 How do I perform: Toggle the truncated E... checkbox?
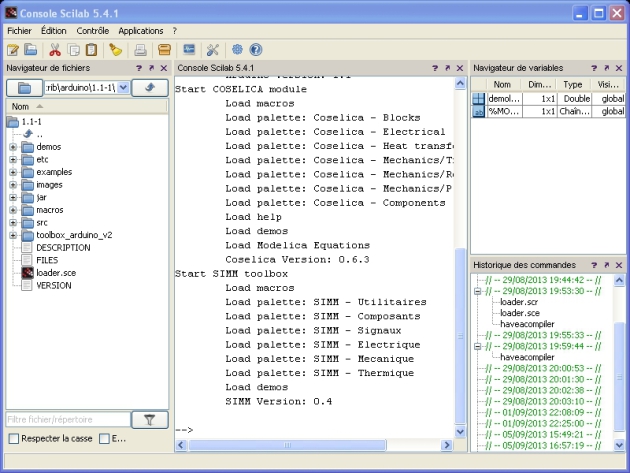point(104,438)
